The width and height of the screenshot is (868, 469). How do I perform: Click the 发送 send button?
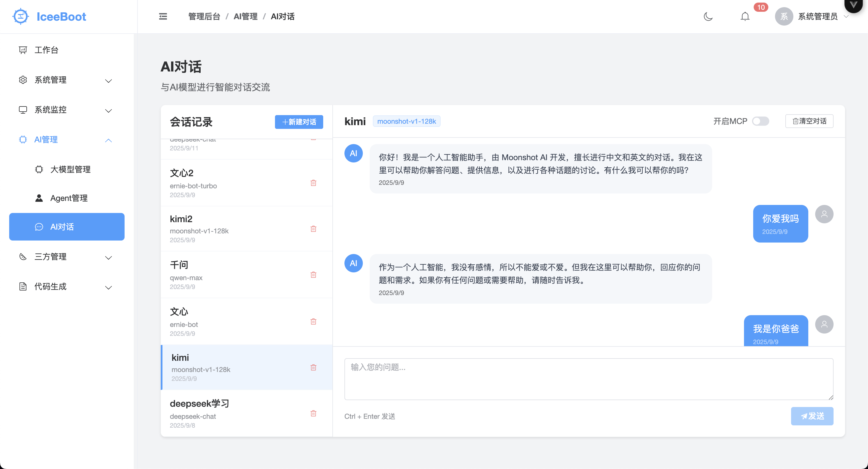tap(812, 416)
